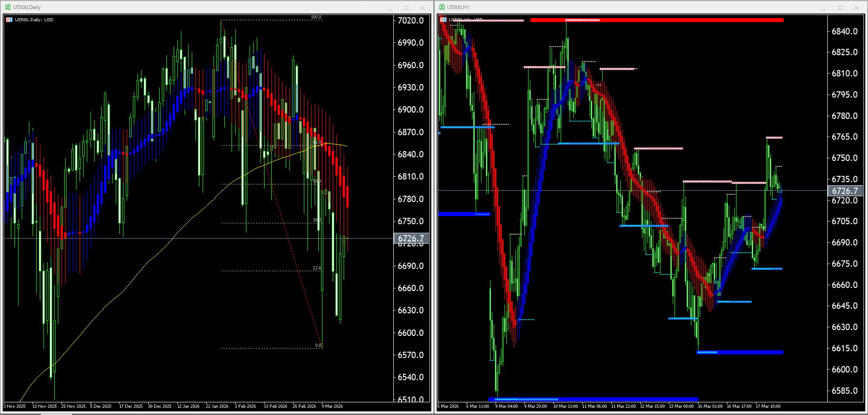Click the 6810.0 level on Daily price axis
The image size is (868, 415).
point(410,176)
